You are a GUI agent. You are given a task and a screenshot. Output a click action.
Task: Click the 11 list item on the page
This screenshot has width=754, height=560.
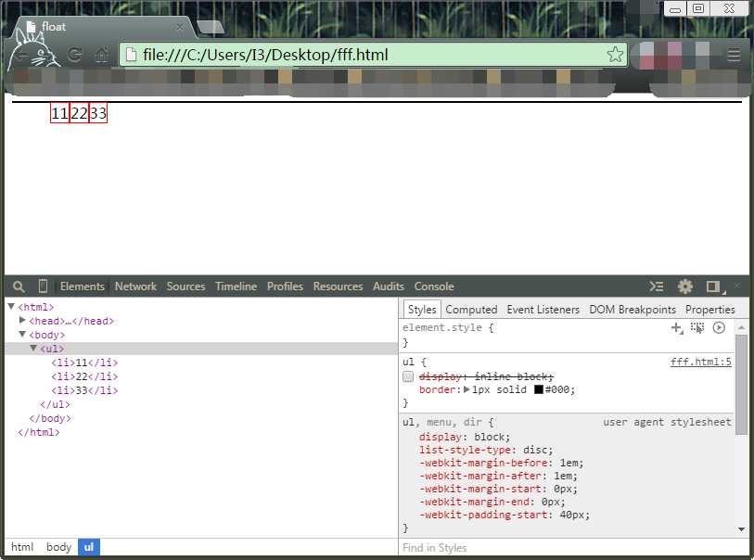point(59,113)
